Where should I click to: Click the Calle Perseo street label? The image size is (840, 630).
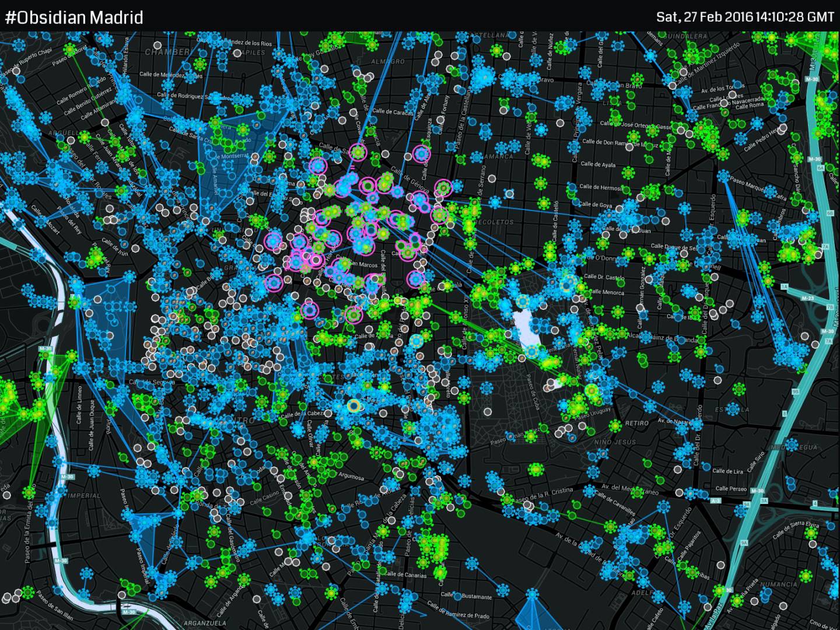click(731, 489)
